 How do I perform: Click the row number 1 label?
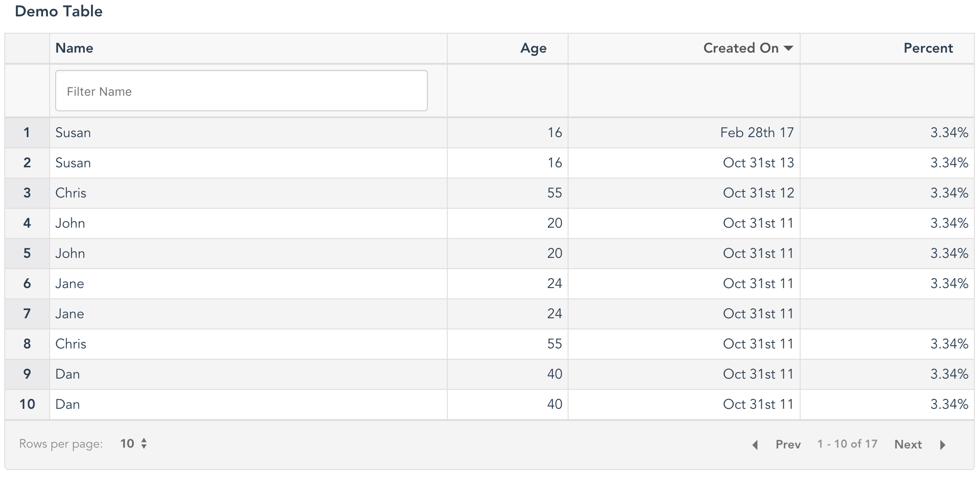27,132
